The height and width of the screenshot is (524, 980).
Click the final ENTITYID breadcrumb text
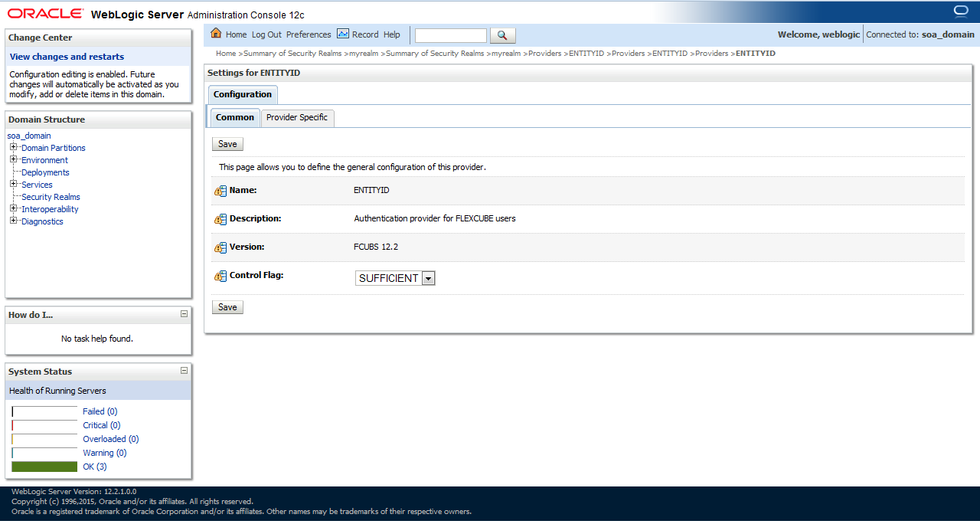(x=756, y=54)
